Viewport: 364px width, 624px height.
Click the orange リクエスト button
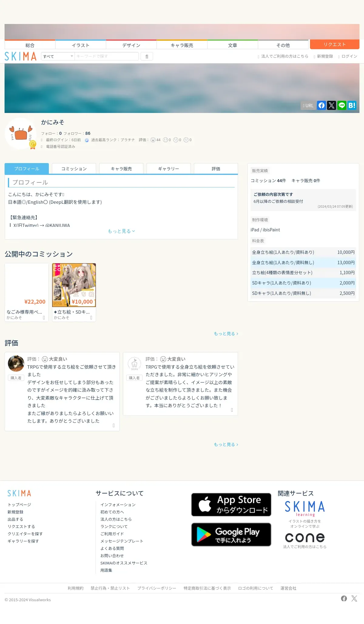pos(335,44)
